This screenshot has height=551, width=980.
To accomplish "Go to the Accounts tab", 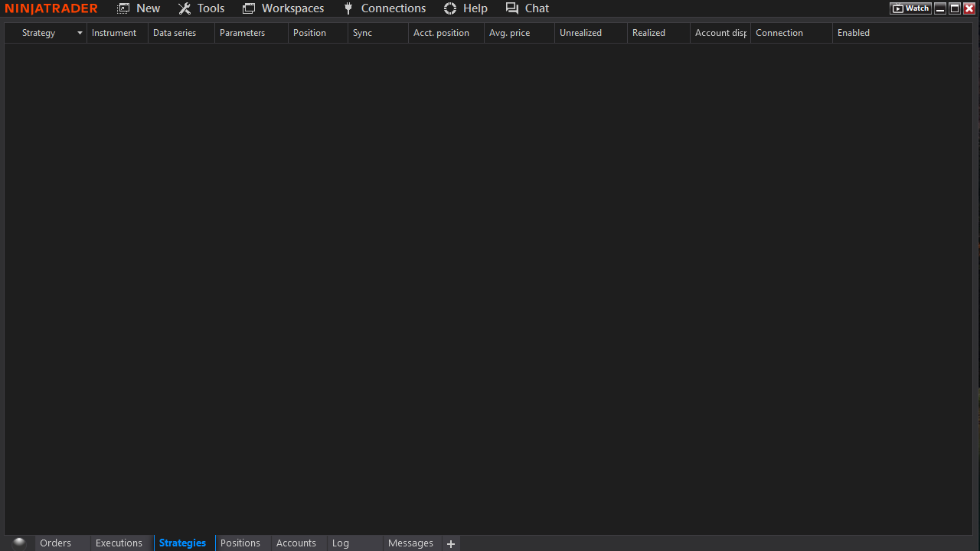I will click(296, 543).
